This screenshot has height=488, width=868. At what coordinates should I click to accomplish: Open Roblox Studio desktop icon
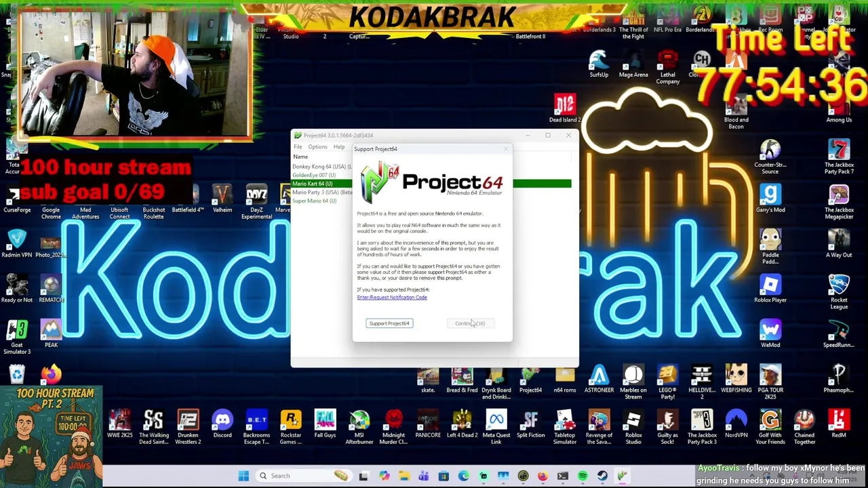pyautogui.click(x=633, y=428)
